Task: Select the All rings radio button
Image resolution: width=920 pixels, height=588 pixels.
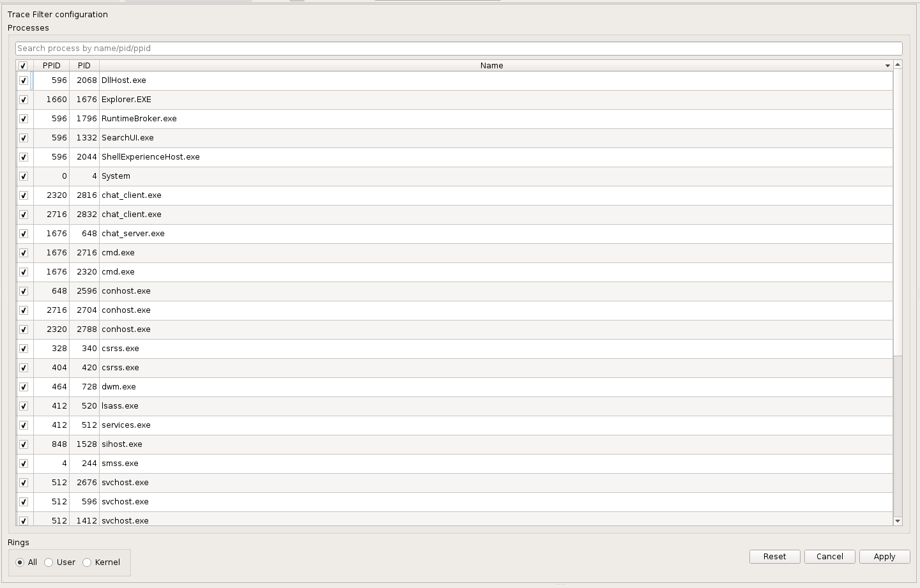Action: 20,562
